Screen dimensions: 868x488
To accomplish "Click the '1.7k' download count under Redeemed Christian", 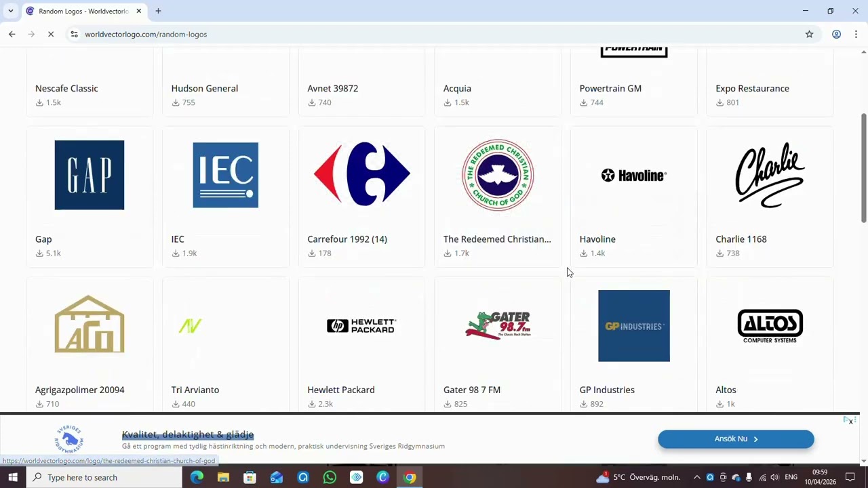I will click(x=462, y=253).
